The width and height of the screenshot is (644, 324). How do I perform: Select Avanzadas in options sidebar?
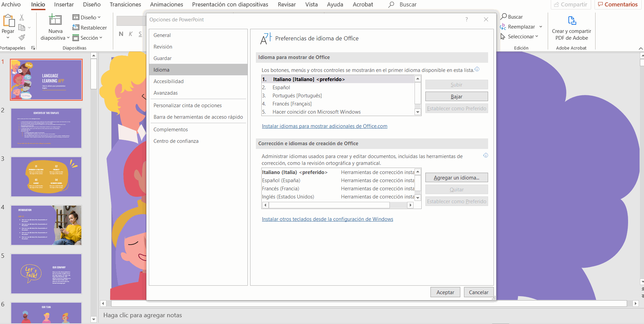198,93
